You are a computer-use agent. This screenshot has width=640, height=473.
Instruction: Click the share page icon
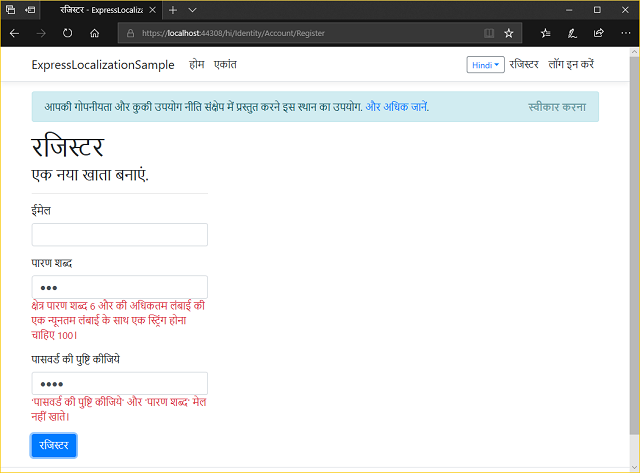coord(599,33)
